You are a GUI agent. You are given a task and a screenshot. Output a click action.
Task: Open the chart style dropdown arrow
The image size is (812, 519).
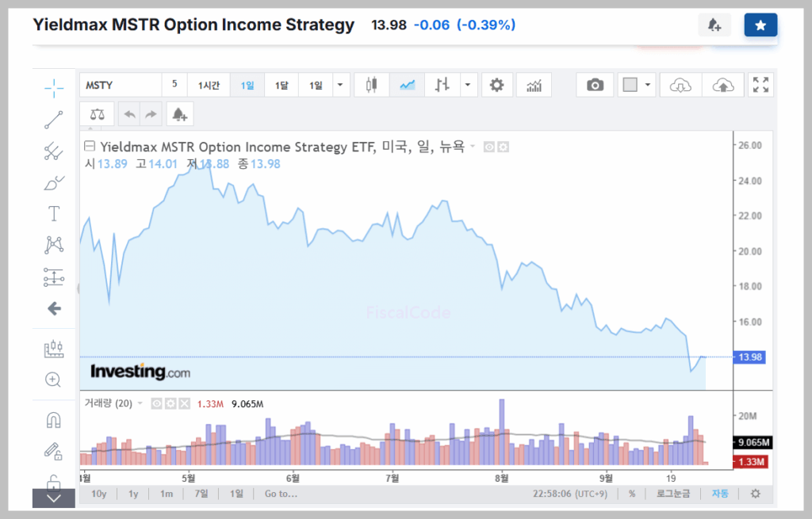pyautogui.click(x=469, y=85)
